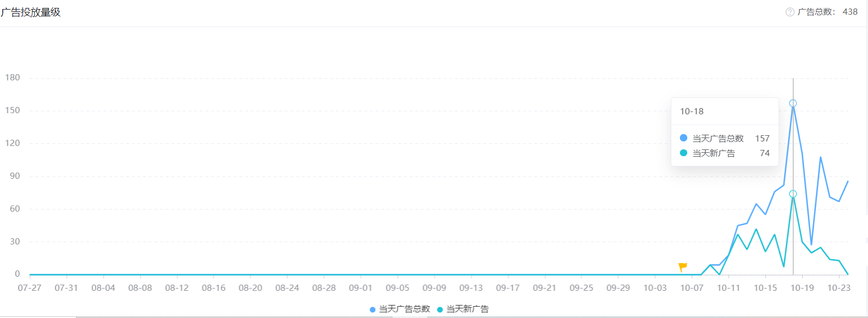Screen dimensions: 868x318
Task: Click the 10-18 date header in tooltip
Action: coord(692,111)
